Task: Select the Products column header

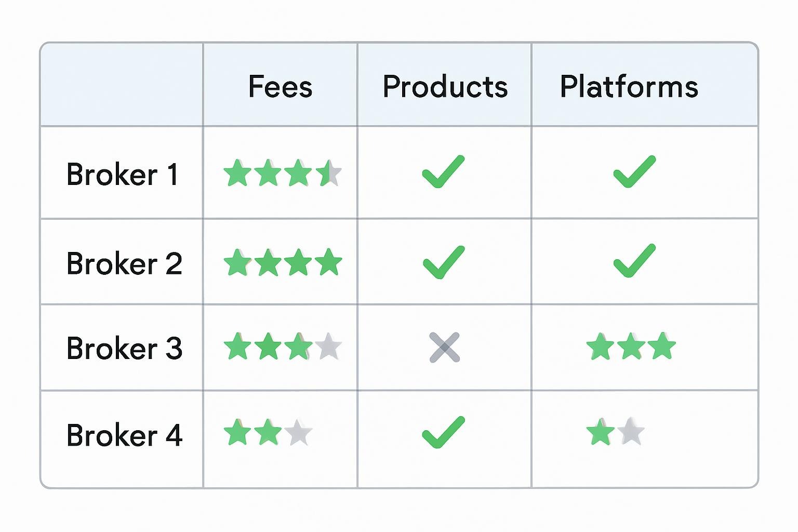Action: 445,86
